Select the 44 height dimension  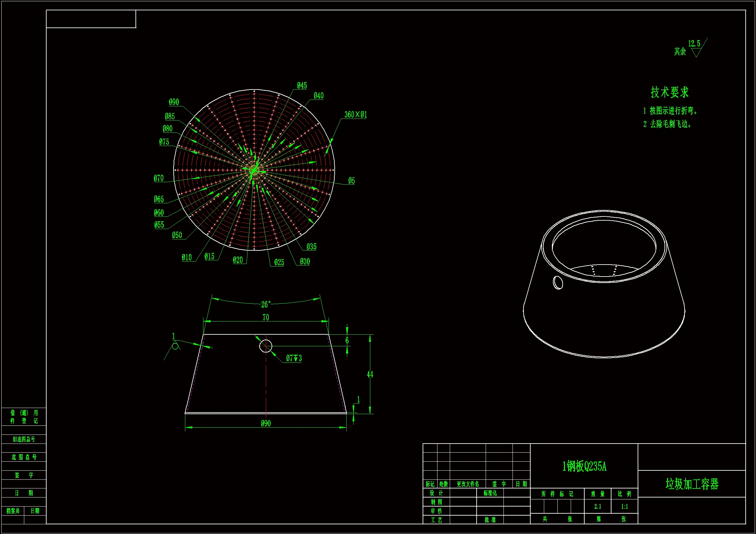(x=370, y=374)
